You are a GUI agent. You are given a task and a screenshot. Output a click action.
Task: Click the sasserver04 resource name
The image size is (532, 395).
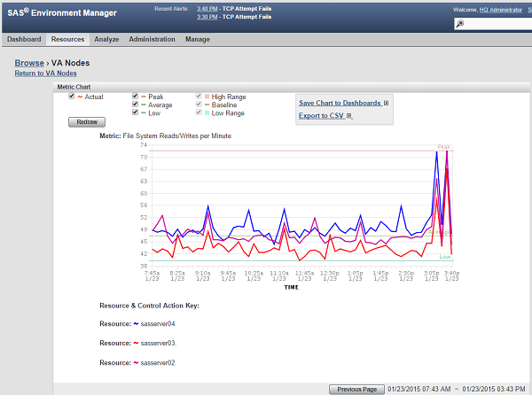[x=159, y=324]
